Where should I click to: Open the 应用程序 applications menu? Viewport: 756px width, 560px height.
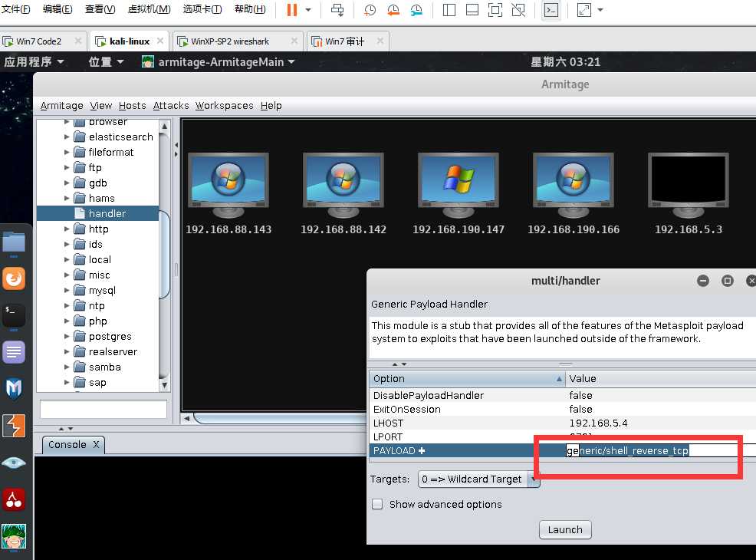click(34, 61)
